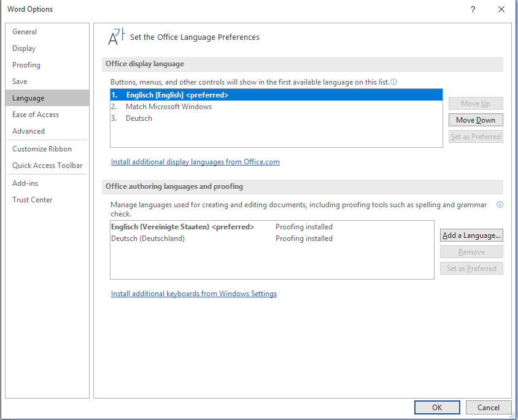Image resolution: width=518 pixels, height=420 pixels.
Task: Open the General options category
Action: coord(47,32)
